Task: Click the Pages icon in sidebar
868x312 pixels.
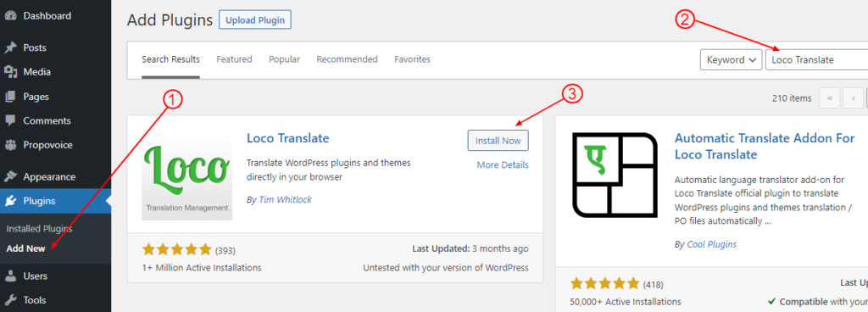Action: pyautogui.click(x=10, y=97)
